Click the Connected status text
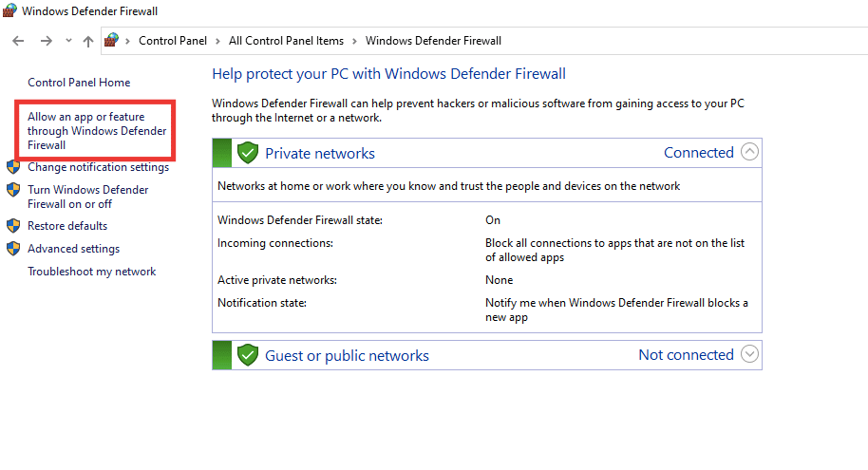Screen dimensions: 868x470 699,153
